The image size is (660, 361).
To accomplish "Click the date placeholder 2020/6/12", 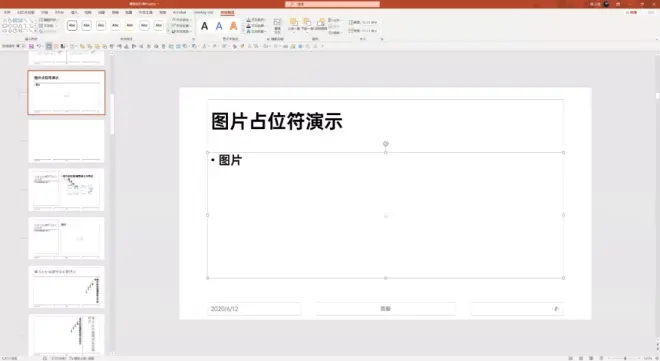I will tap(254, 309).
